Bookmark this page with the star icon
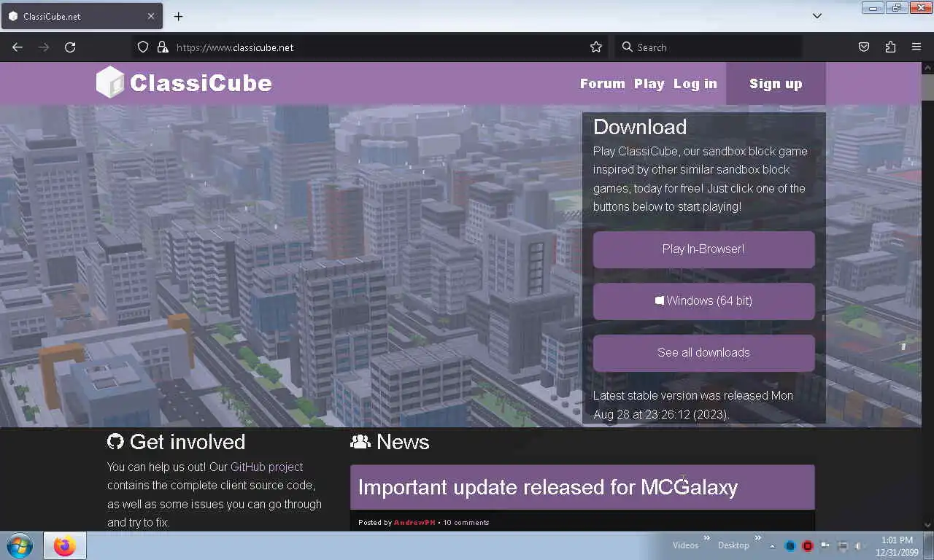This screenshot has height=560, width=934. [596, 47]
